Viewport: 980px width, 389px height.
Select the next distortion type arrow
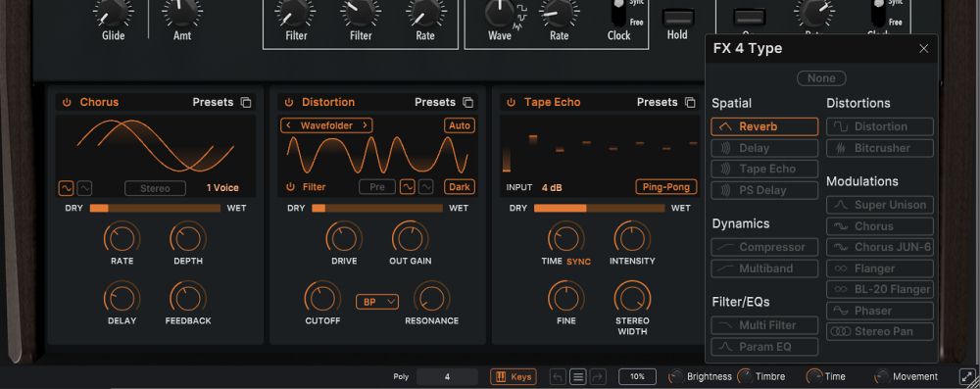(365, 125)
